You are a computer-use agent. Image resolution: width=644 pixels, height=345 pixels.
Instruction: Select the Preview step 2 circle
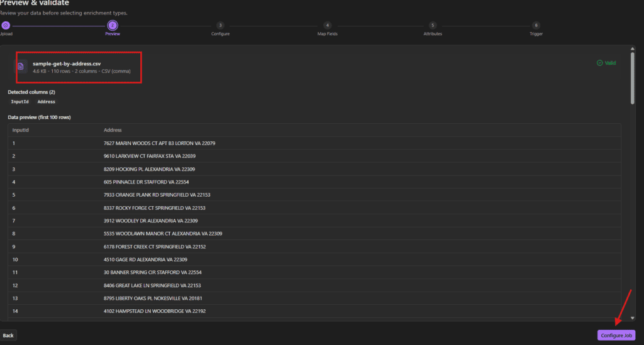(113, 25)
